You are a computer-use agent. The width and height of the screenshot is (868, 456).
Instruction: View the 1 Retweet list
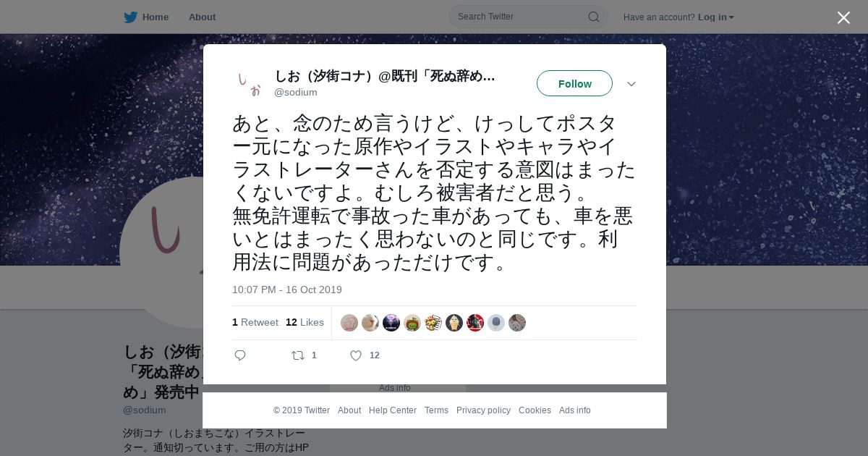(x=255, y=322)
